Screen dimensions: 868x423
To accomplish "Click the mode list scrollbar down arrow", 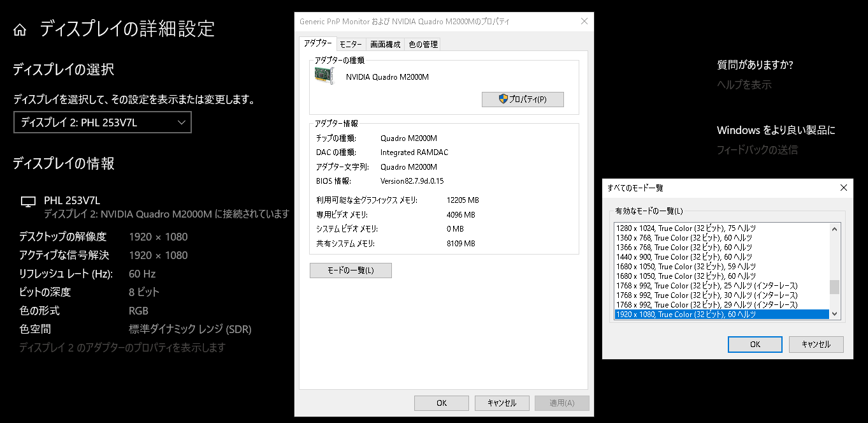I will point(835,314).
